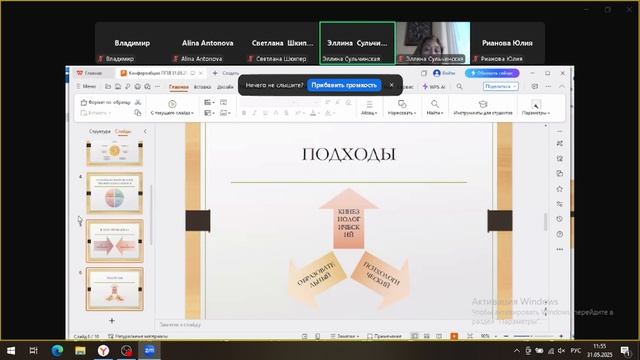
Task: Select slide thumbnail 6 with three arrows
Action: [115, 289]
